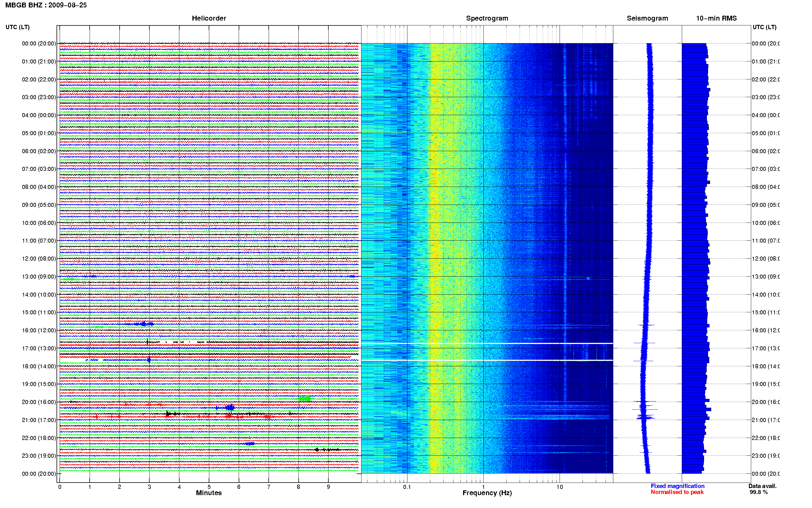Click the left 'UTC (LT)' axis label

coord(17,27)
